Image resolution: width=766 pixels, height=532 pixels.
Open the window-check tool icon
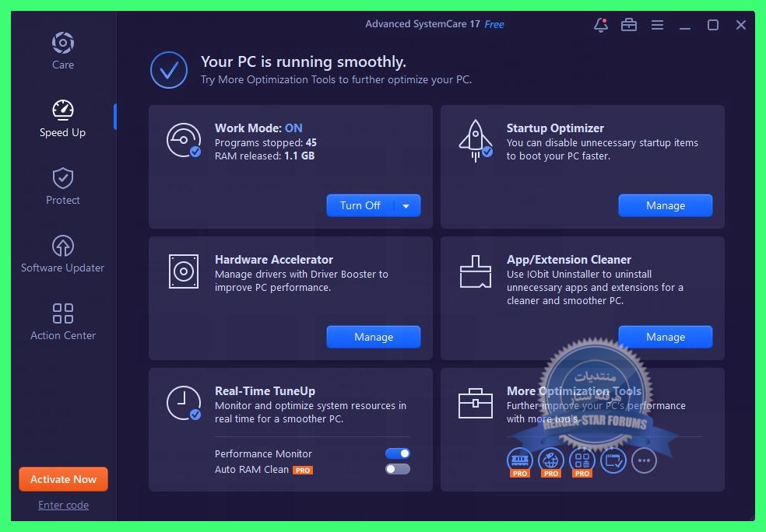(x=613, y=460)
